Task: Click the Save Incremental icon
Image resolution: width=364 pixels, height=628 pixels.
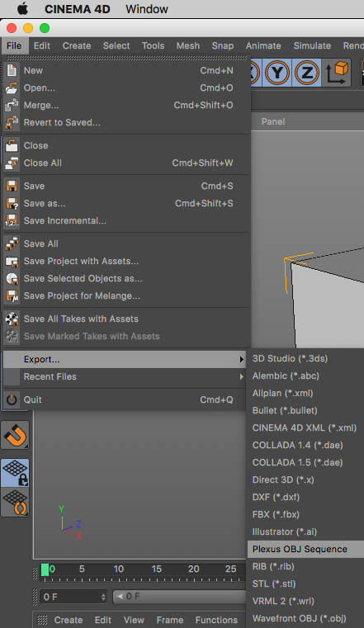Action: coord(12,220)
